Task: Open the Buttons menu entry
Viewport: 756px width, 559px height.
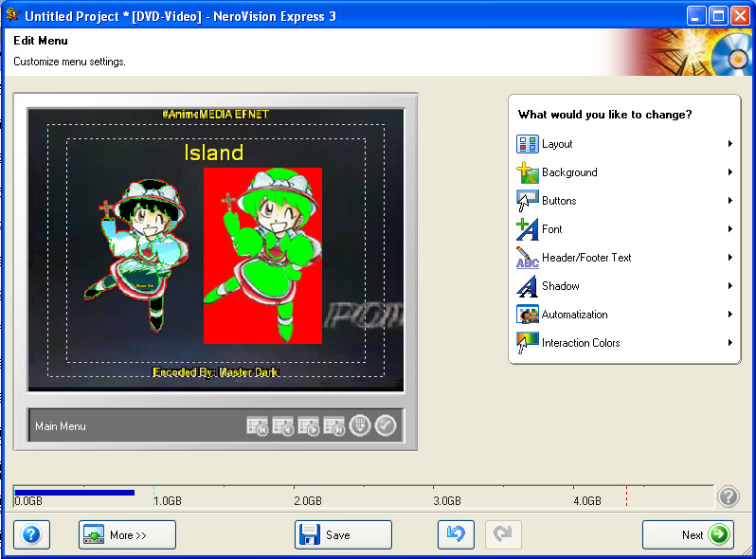Action: 625,201
